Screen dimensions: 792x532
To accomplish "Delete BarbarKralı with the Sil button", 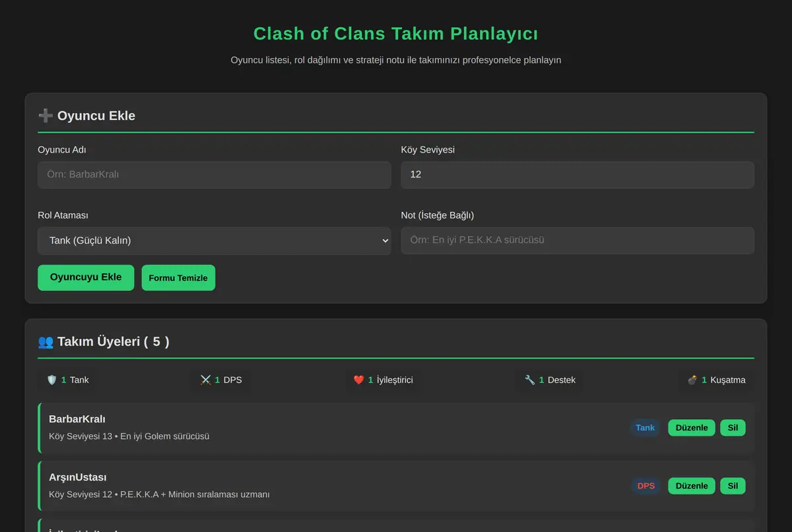I will pyautogui.click(x=733, y=428).
